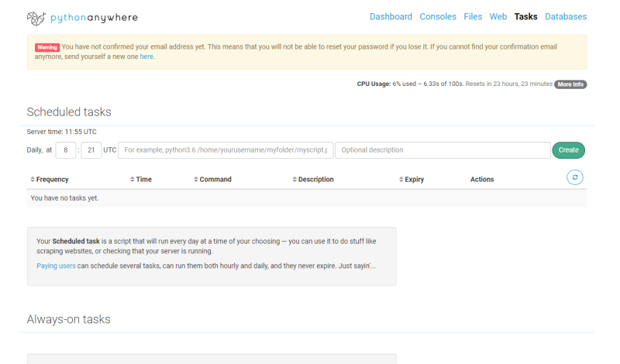The image size is (620, 364).
Task: Open the Dashboard page
Action: tap(391, 16)
